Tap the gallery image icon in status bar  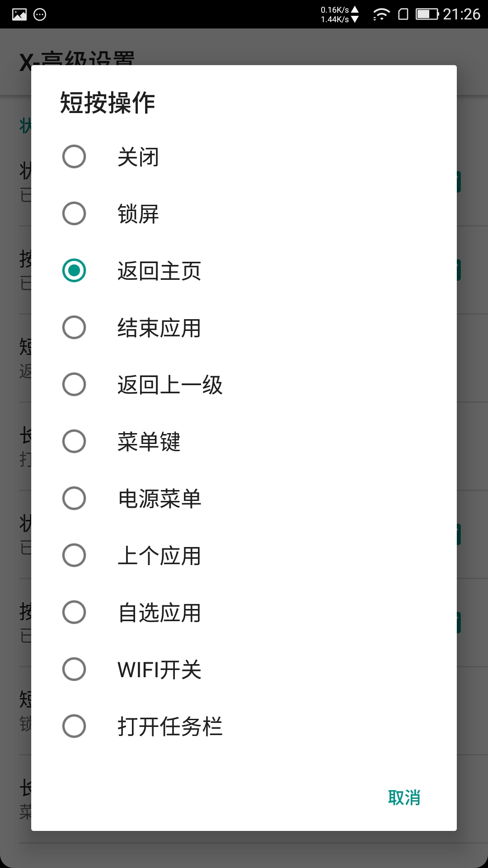[x=19, y=14]
